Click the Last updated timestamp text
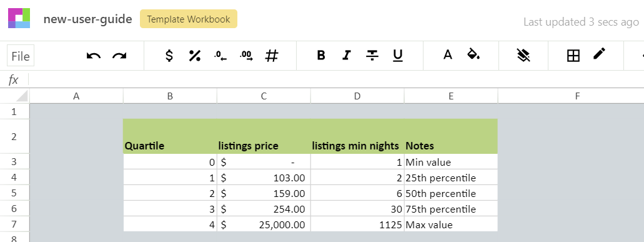 pyautogui.click(x=581, y=22)
